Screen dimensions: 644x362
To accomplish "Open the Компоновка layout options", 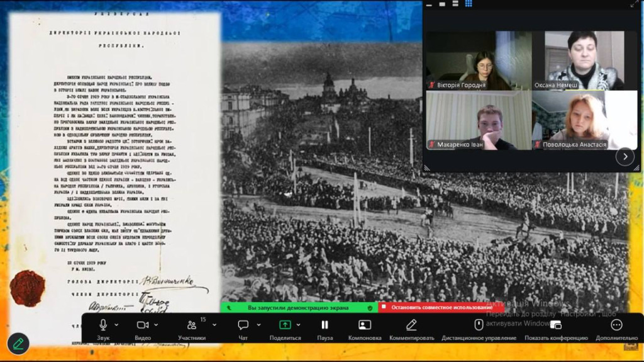I will tap(365, 325).
